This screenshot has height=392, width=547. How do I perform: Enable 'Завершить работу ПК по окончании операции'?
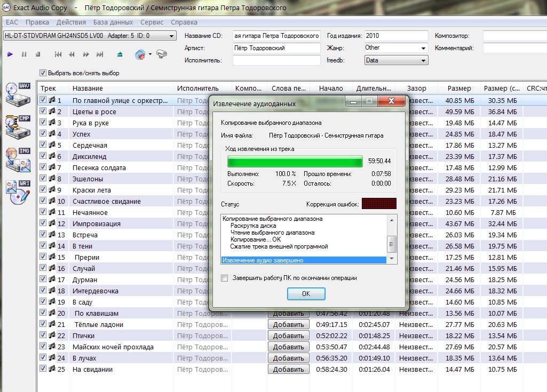point(225,278)
